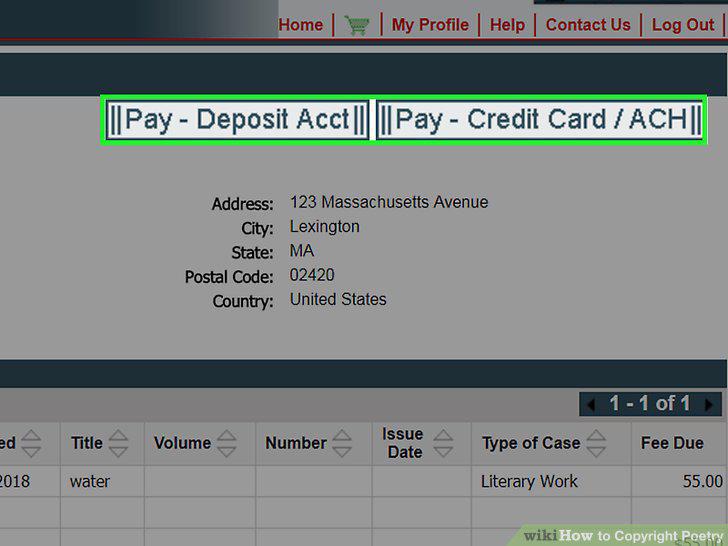Click the Type of Case header
The image size is (728, 546).
(531, 443)
